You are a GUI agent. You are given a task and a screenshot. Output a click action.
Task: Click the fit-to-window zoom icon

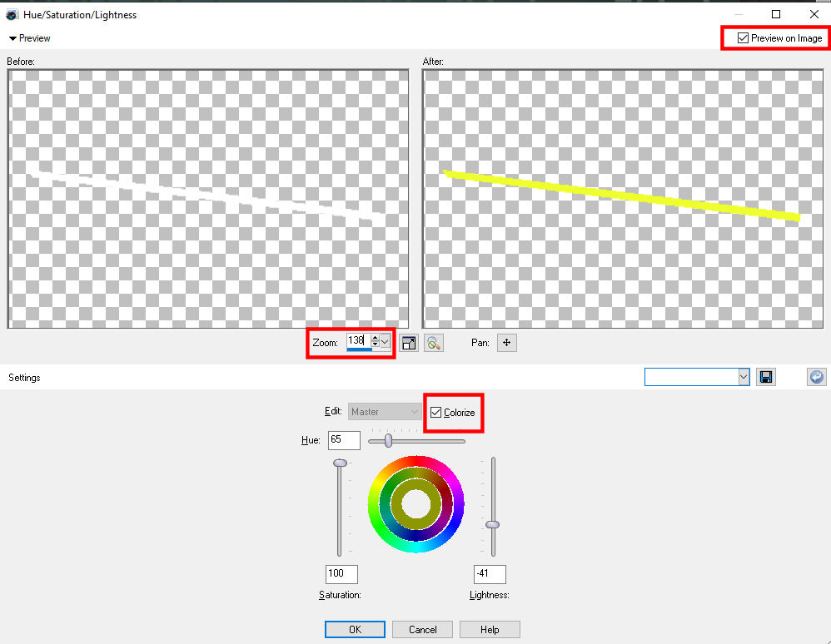(409, 343)
